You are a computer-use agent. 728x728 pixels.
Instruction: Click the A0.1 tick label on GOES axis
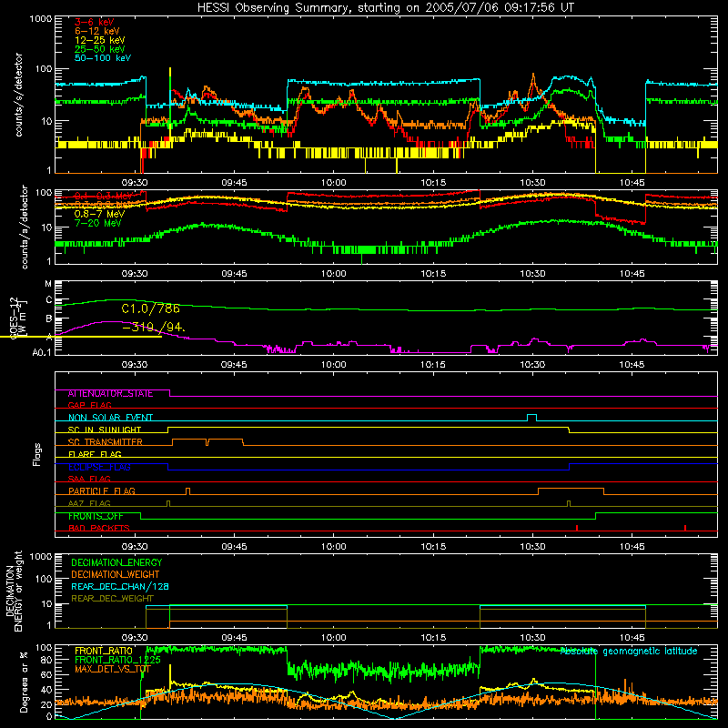tap(41, 353)
